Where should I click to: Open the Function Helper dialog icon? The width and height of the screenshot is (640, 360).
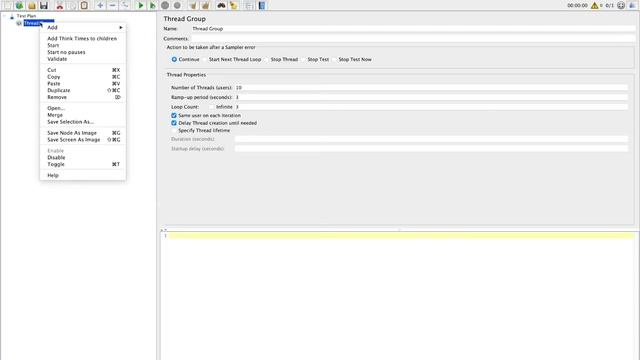click(249, 5)
